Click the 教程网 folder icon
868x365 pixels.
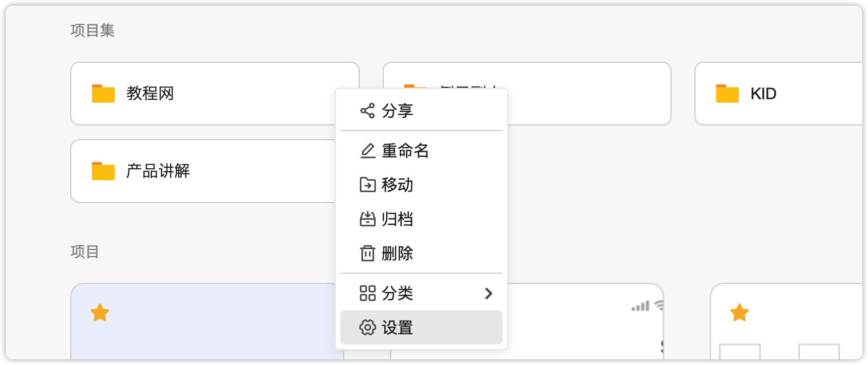pyautogui.click(x=103, y=94)
